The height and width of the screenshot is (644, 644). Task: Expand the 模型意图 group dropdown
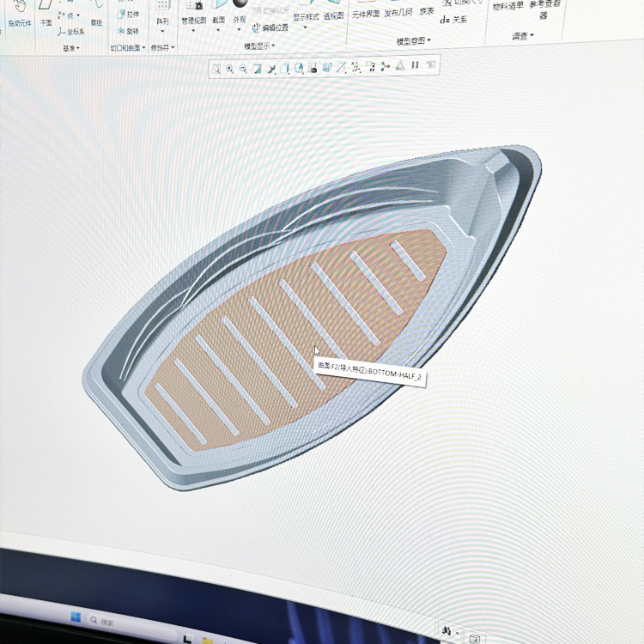coord(414,40)
